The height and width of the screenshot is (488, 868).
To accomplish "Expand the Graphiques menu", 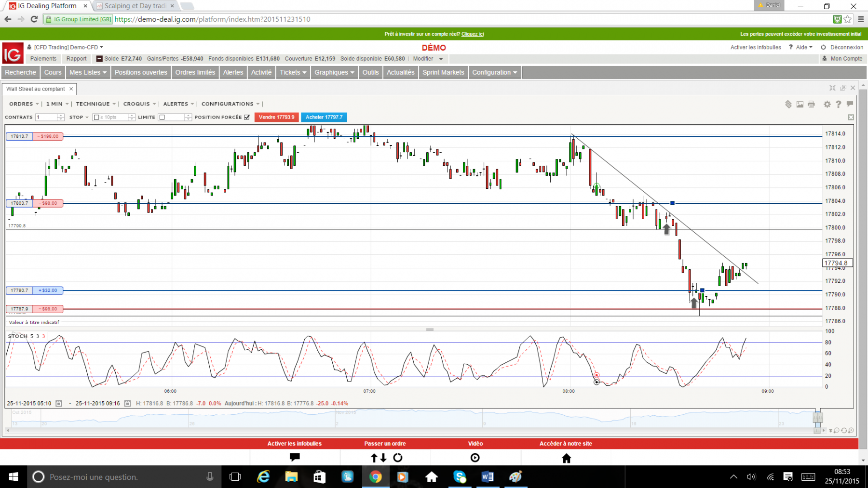I will [334, 72].
